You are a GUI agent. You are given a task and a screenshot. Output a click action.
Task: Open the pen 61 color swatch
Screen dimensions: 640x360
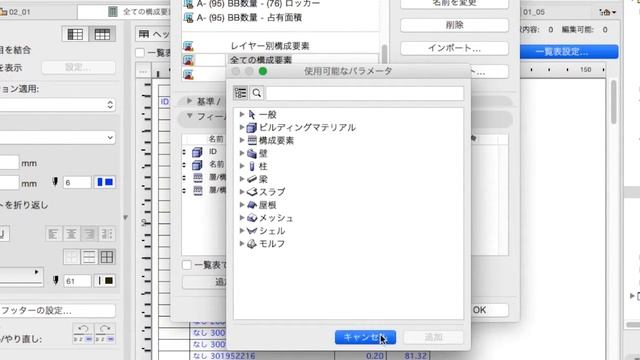[x=105, y=280]
